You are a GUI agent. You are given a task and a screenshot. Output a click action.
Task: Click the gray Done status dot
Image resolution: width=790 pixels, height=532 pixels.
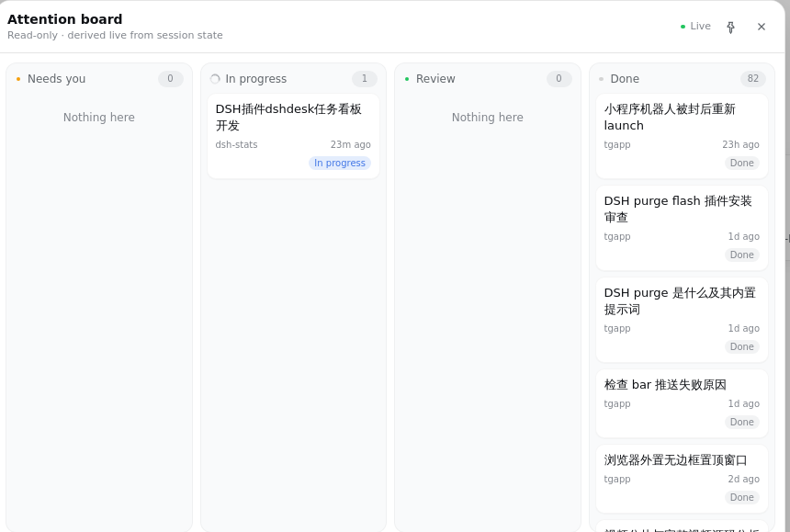601,79
